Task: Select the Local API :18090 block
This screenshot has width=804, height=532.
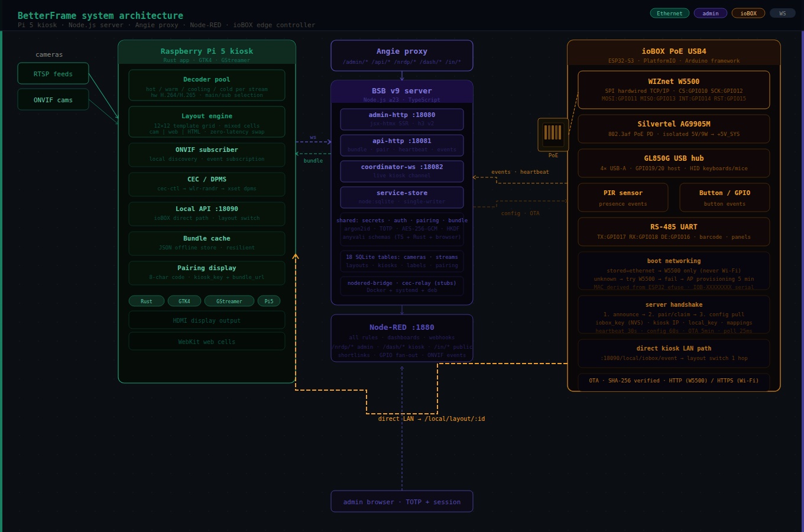Action: coord(207,214)
